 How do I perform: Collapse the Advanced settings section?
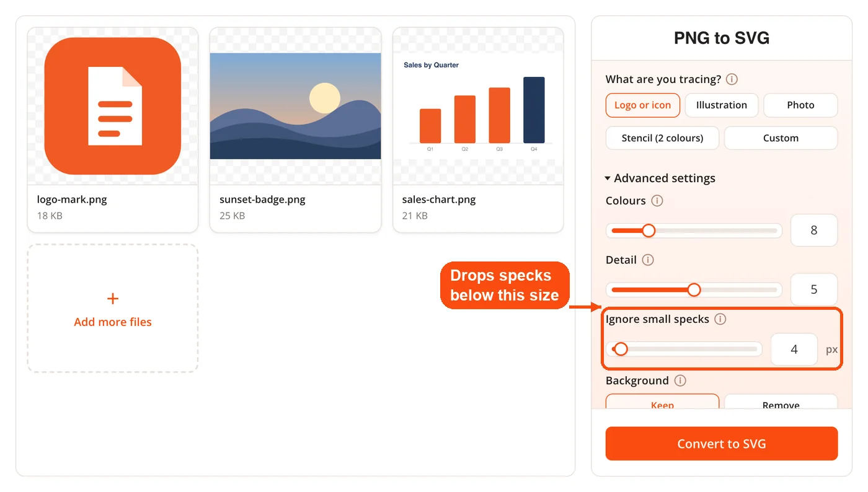660,178
